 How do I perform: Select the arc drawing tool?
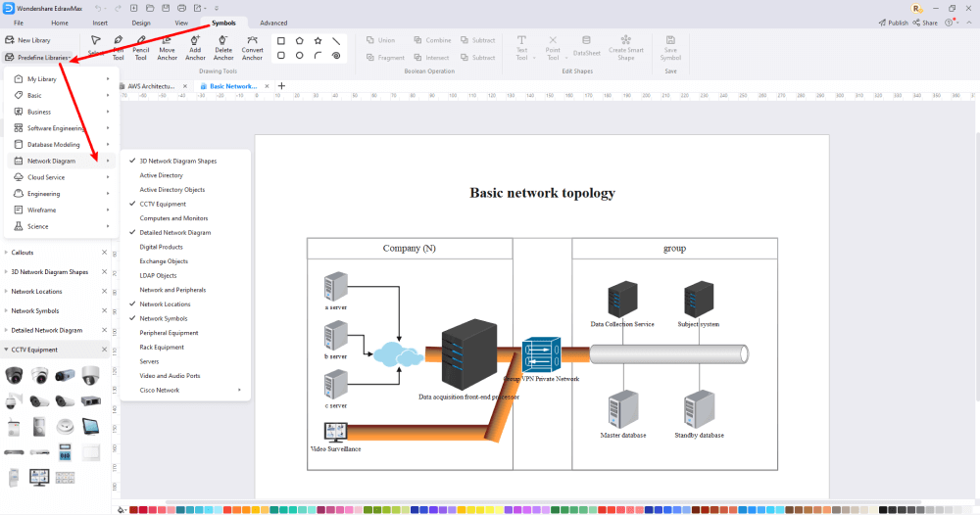318,56
